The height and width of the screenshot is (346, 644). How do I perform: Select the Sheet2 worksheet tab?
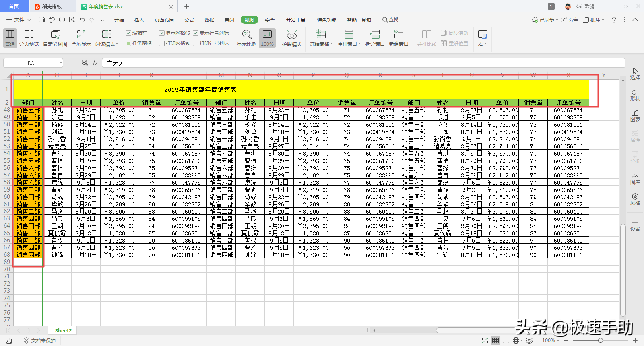pyautogui.click(x=63, y=330)
